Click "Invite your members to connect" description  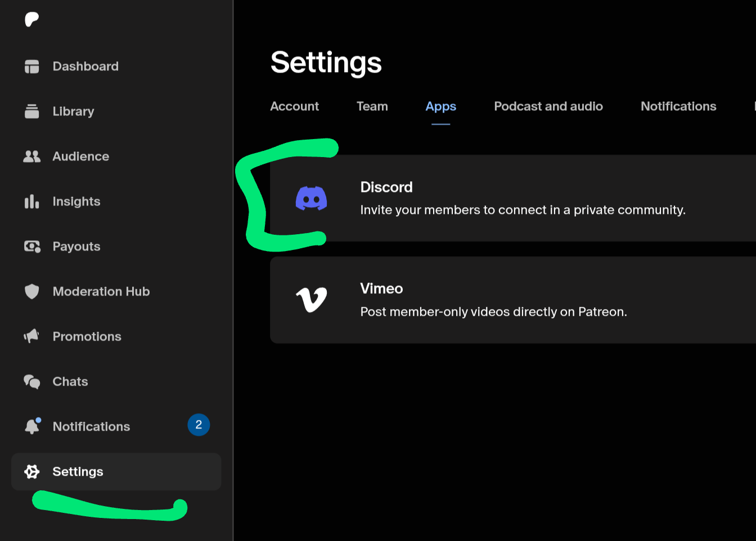click(523, 210)
